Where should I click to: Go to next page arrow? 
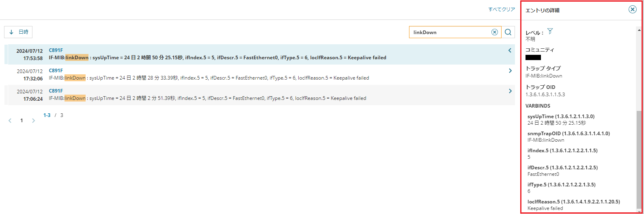coord(33,121)
